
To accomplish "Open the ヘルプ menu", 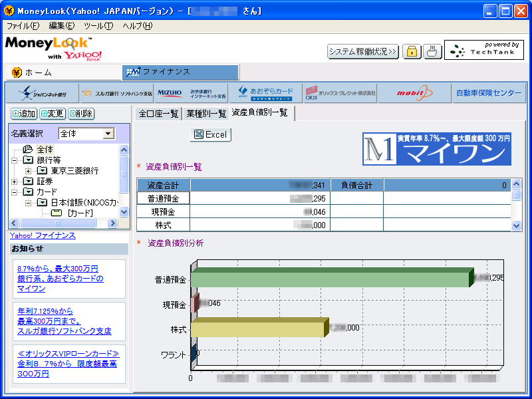I will pyautogui.click(x=138, y=26).
